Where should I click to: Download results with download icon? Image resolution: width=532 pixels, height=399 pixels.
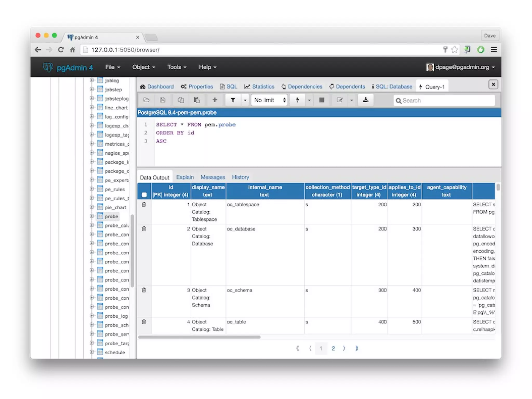click(365, 100)
